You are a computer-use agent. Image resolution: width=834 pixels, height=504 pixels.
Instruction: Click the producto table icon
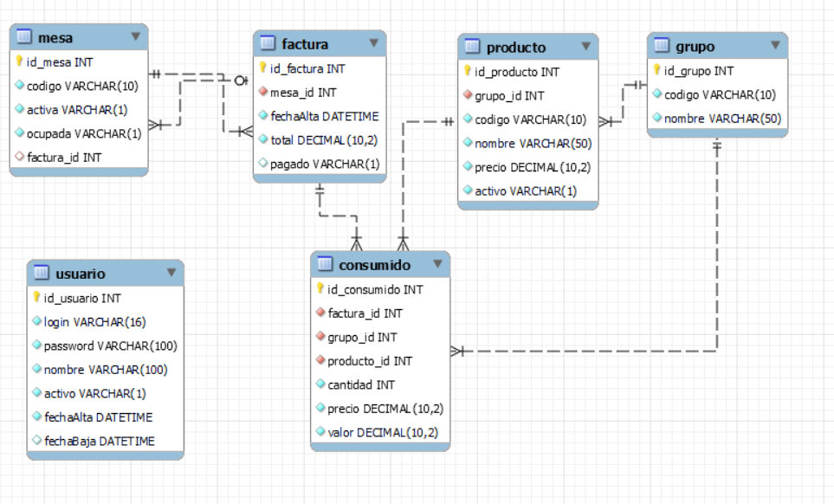point(472,47)
